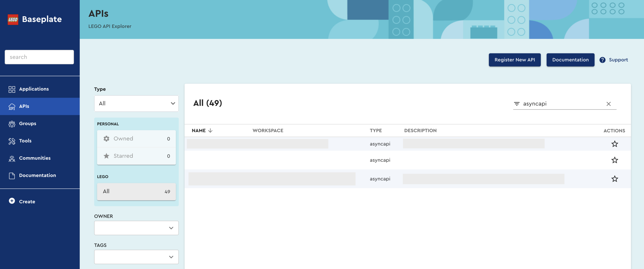Image resolution: width=644 pixels, height=269 pixels.
Task: Click the 'LEGO API Explorer' subtitle
Action: [x=110, y=26]
